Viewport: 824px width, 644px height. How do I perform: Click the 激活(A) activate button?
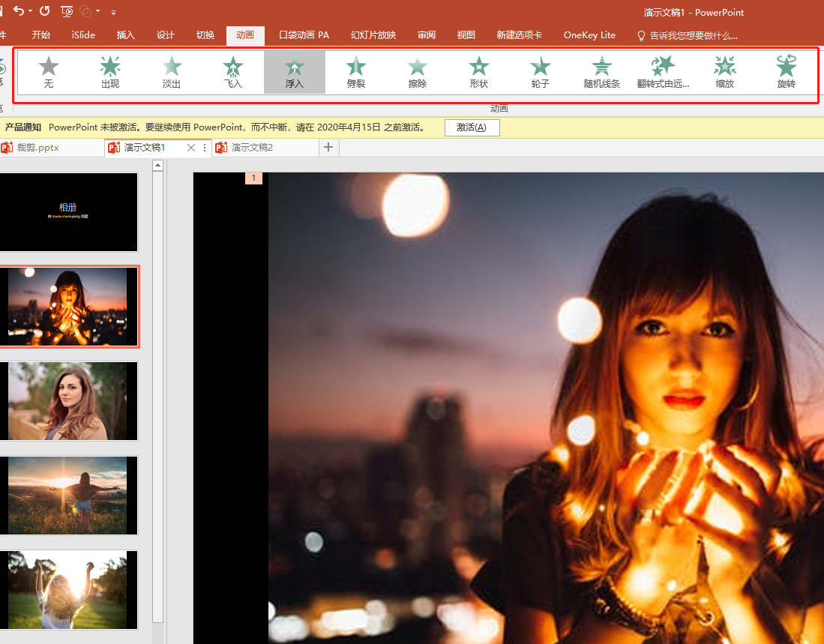[472, 127]
